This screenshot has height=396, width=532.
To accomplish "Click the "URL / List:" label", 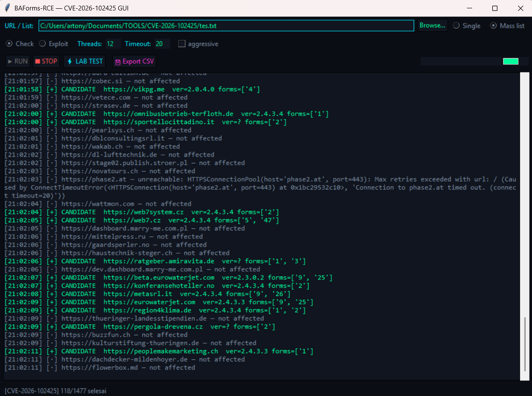I will (19, 26).
